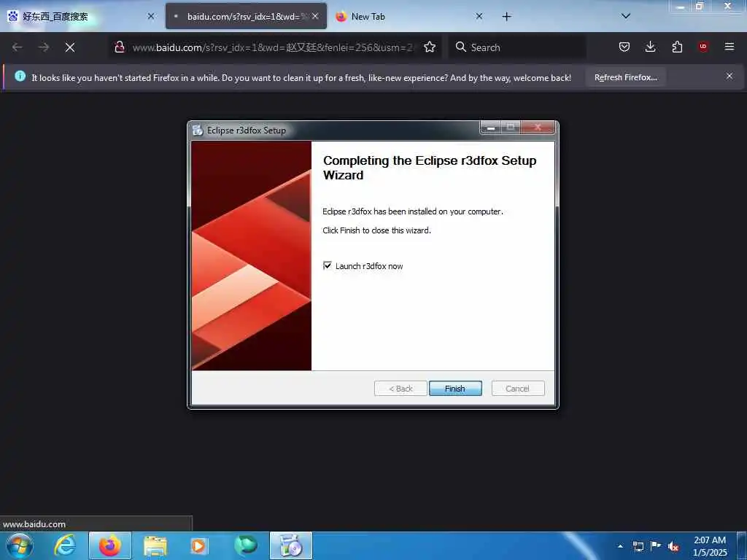This screenshot has height=560, width=747.
Task: Click the Refresh Firefox button
Action: 625,77
